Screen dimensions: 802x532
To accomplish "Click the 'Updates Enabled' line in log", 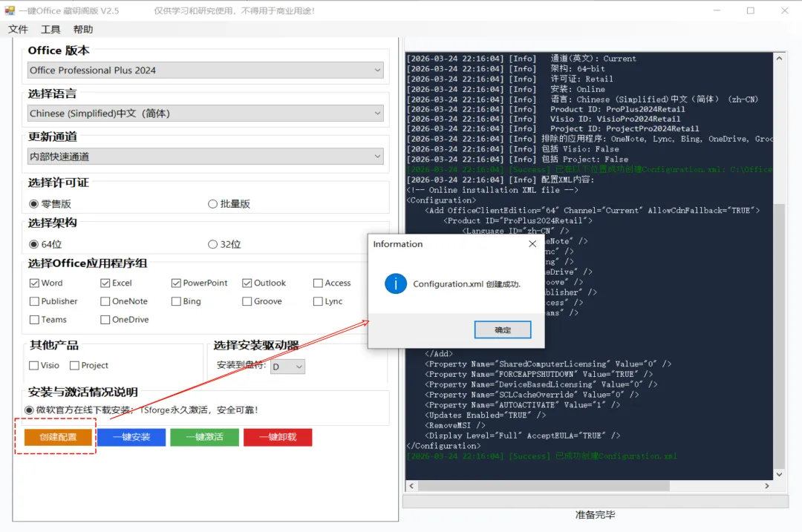I will (x=486, y=415).
